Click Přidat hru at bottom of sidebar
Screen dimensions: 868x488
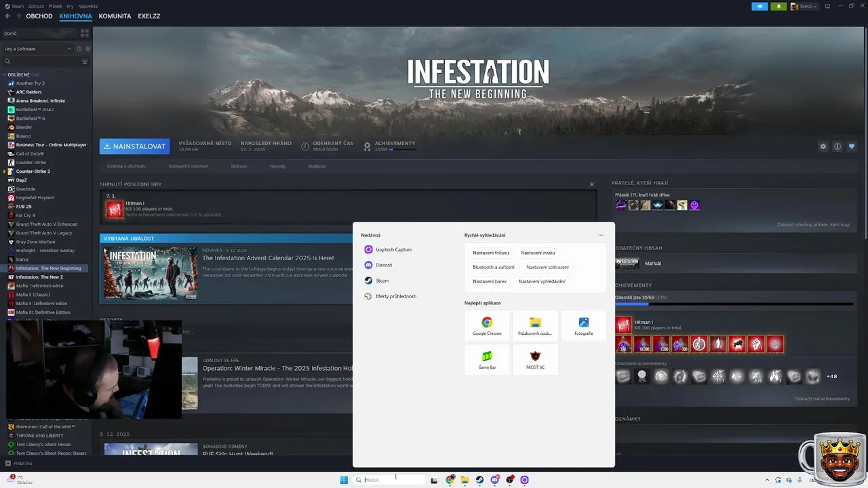tap(19, 463)
